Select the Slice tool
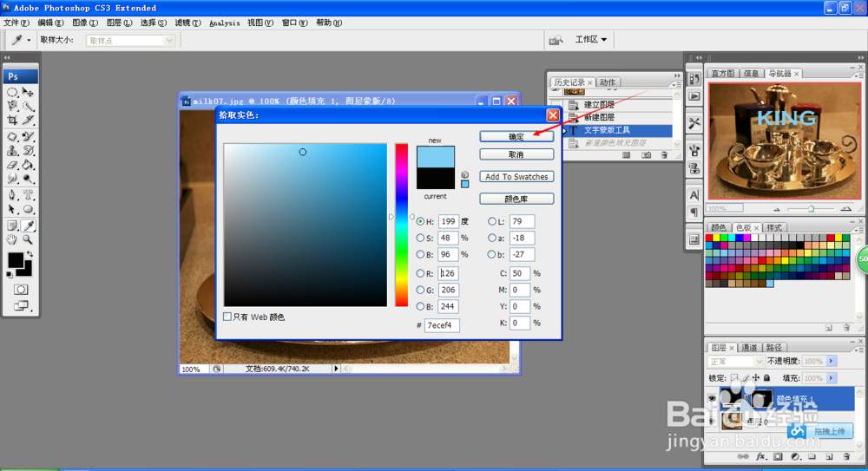 tap(28, 120)
